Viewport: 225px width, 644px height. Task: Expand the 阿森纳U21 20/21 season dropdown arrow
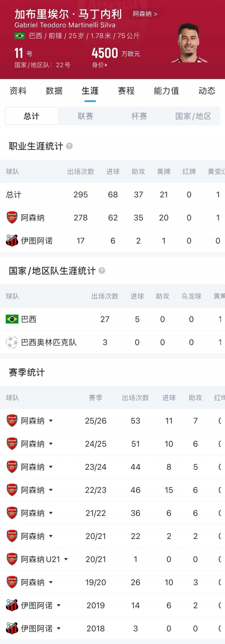click(x=66, y=559)
